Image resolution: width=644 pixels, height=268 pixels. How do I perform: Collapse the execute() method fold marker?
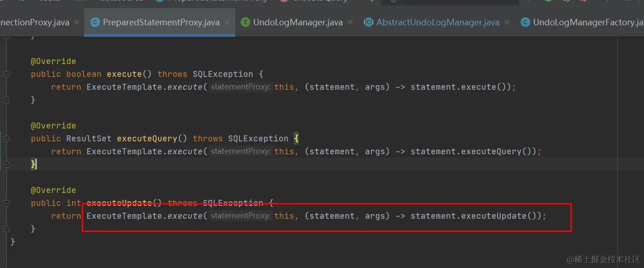[7, 74]
